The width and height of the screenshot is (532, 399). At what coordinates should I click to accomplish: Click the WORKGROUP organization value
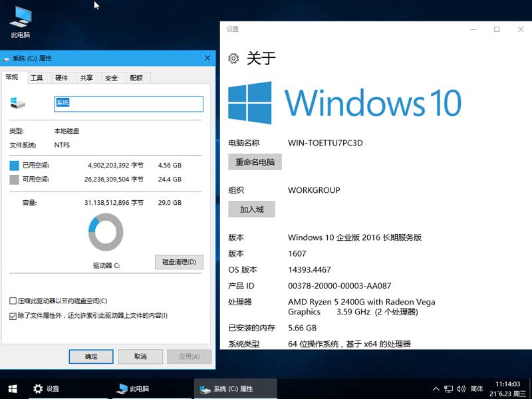(x=314, y=190)
